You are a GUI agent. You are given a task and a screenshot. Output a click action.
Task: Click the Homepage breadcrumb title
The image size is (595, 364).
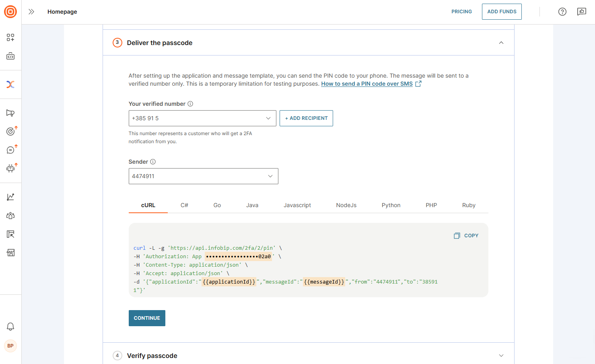coord(62,12)
